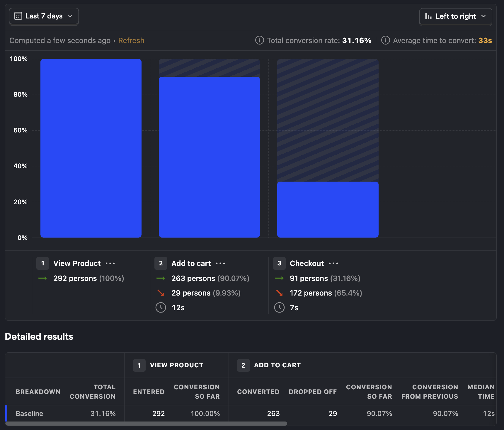Select the Baseline row label
This screenshot has width=504, height=430.
pos(29,413)
